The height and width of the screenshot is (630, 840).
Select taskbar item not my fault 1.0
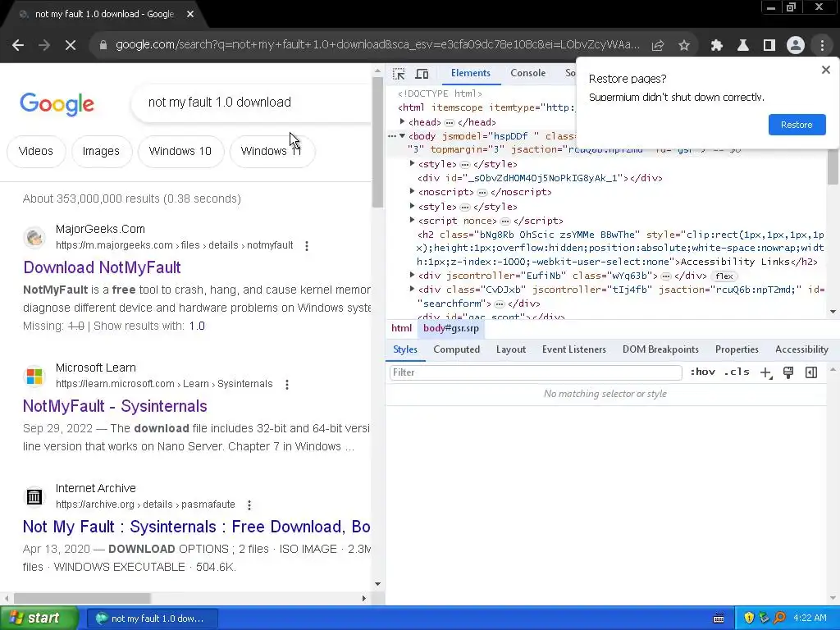152,619
